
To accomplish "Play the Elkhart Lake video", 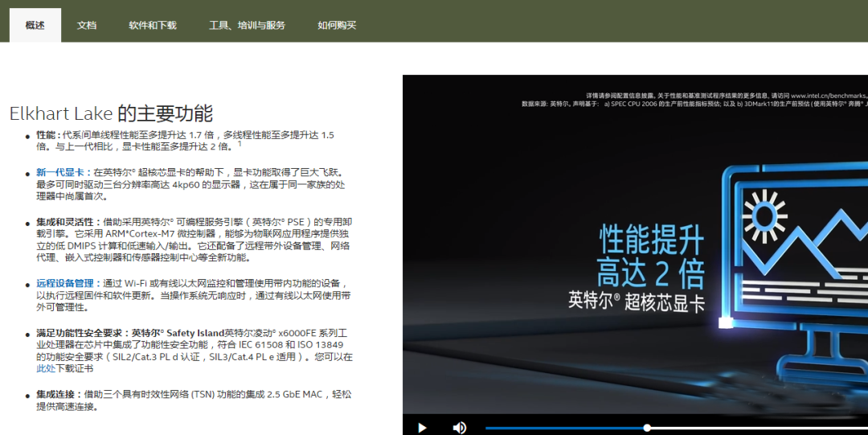I will click(423, 427).
